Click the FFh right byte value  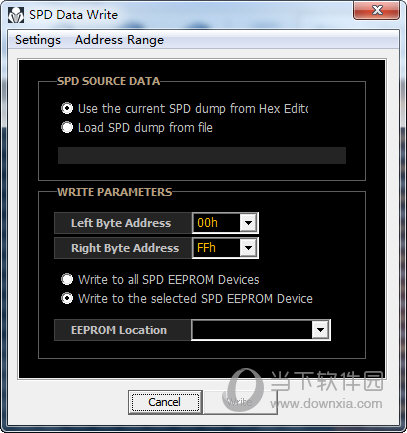tap(206, 248)
